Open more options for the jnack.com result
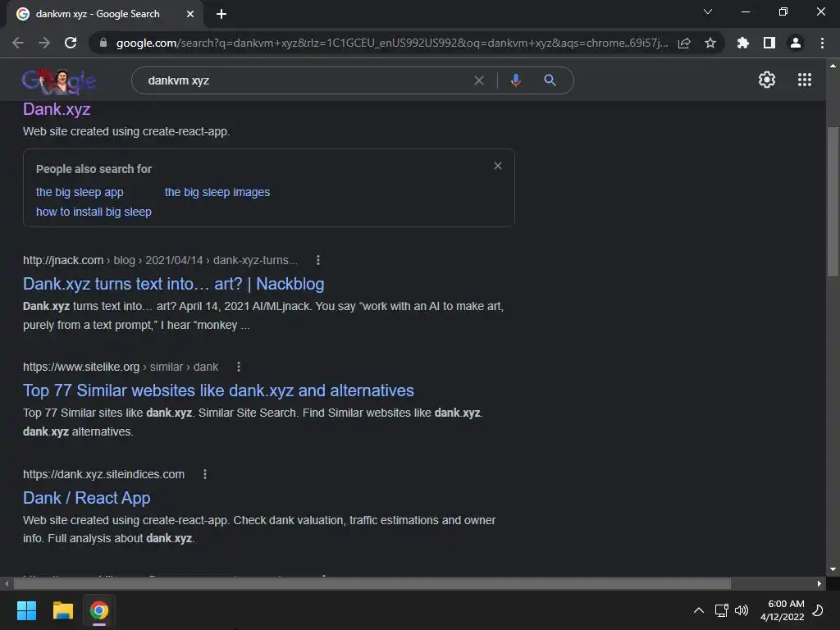 [x=318, y=260]
